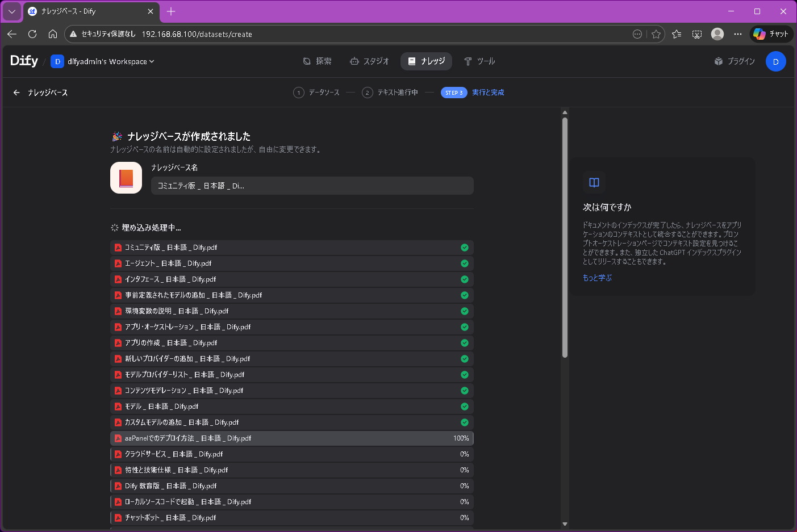
Task: Click the page scrollbar thumb
Action: (x=565, y=237)
